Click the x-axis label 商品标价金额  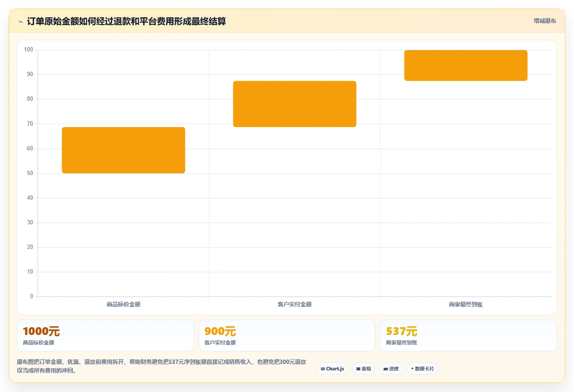pyautogui.click(x=123, y=304)
